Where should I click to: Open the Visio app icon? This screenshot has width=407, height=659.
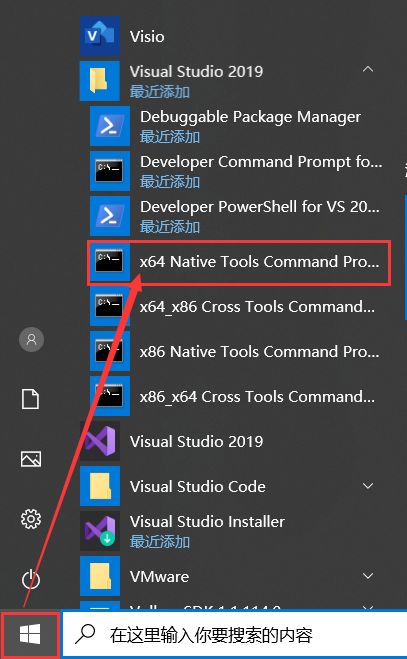(x=100, y=36)
